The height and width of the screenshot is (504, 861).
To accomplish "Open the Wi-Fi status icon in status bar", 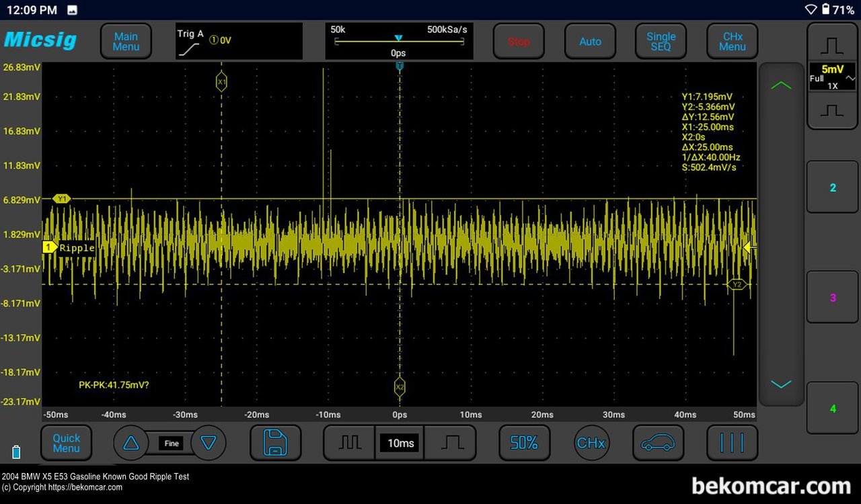I will tap(811, 9).
